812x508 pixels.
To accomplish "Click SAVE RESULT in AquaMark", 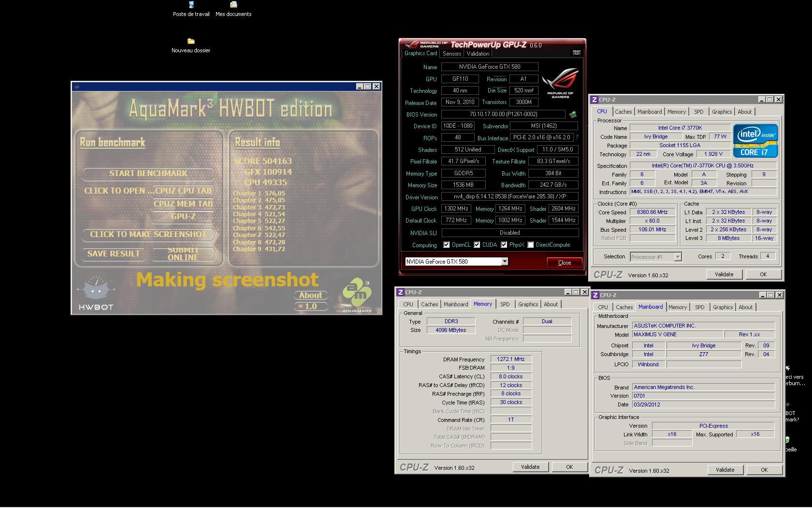I will point(114,254).
